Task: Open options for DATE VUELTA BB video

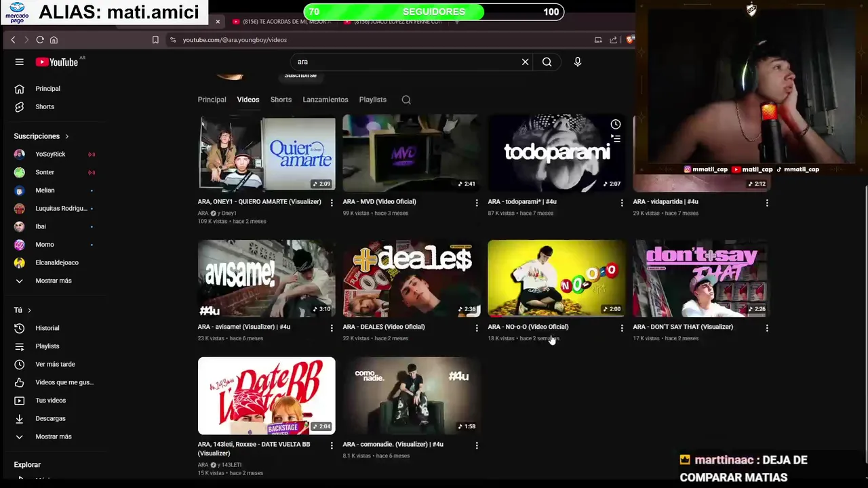Action: [x=332, y=445]
